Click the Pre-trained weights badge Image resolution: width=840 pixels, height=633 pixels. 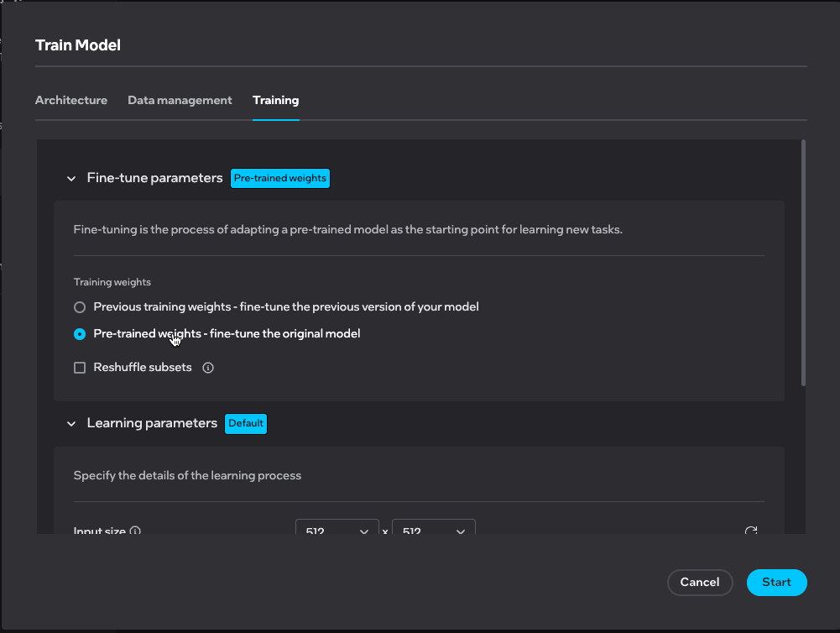click(x=280, y=178)
